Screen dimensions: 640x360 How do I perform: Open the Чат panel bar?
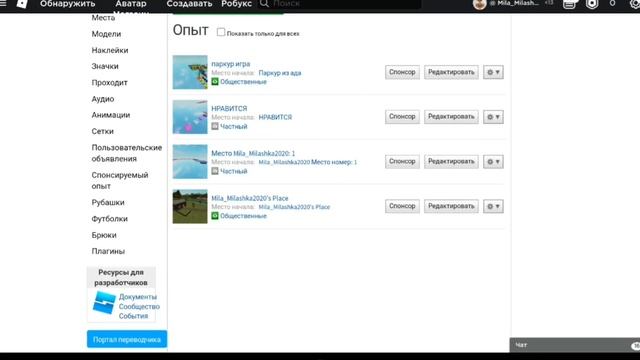575,345
